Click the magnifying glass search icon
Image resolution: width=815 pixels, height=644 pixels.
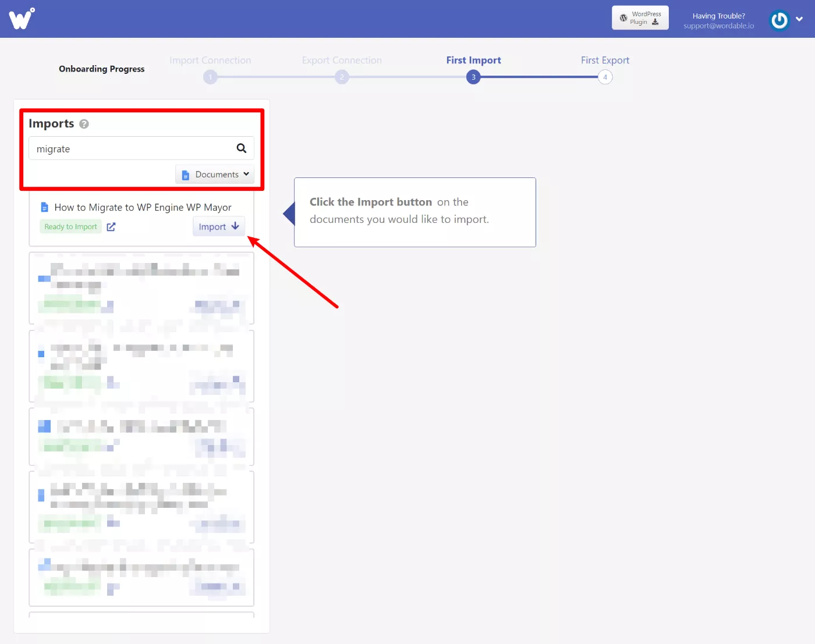point(242,148)
